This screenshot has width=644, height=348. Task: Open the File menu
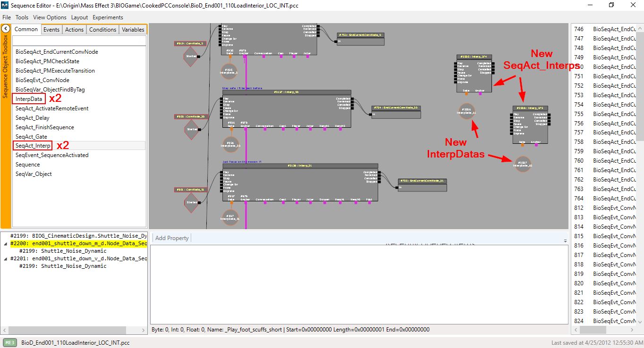tap(7, 17)
